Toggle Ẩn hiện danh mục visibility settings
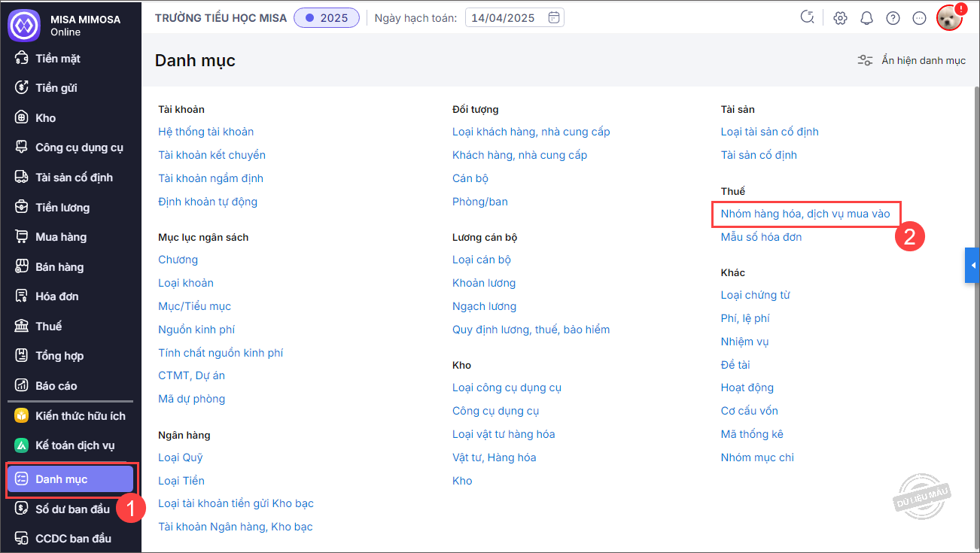 pos(912,61)
